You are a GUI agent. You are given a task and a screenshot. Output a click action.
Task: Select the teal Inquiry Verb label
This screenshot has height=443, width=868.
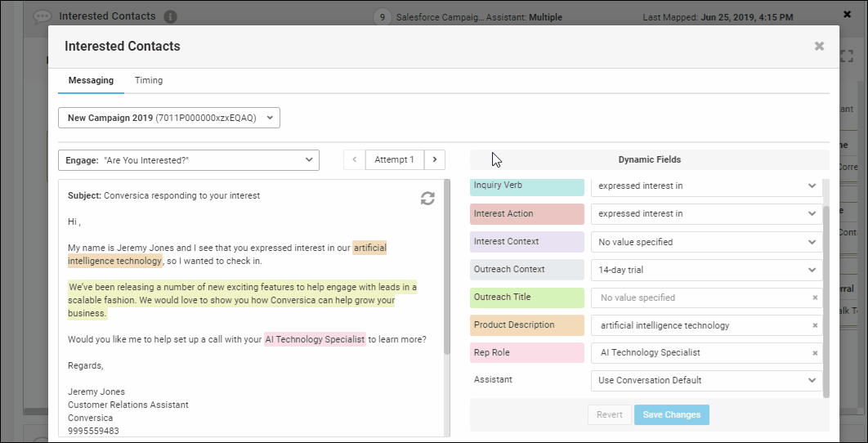click(527, 186)
